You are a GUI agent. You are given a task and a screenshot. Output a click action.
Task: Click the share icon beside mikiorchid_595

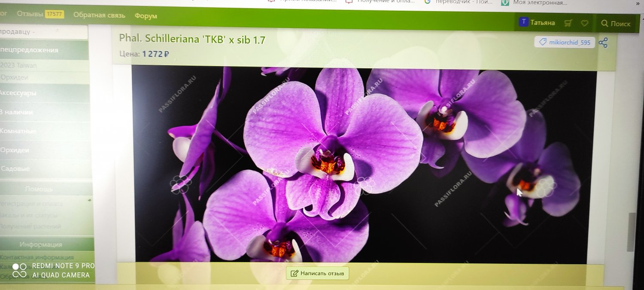(603, 43)
